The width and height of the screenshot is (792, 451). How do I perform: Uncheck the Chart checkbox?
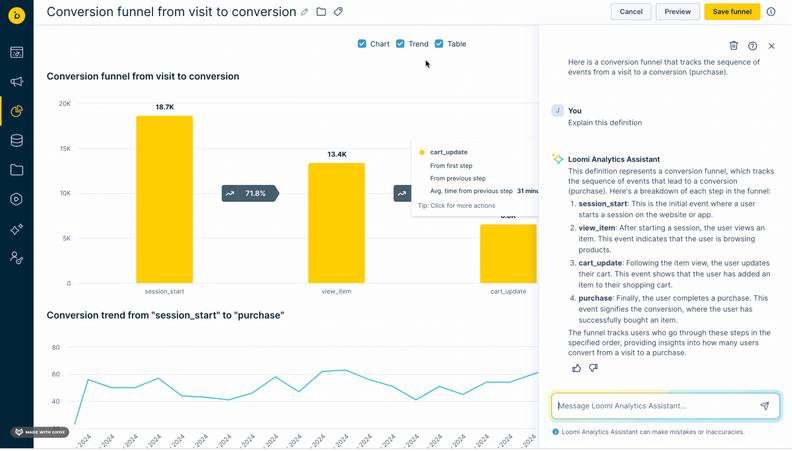[x=362, y=44]
